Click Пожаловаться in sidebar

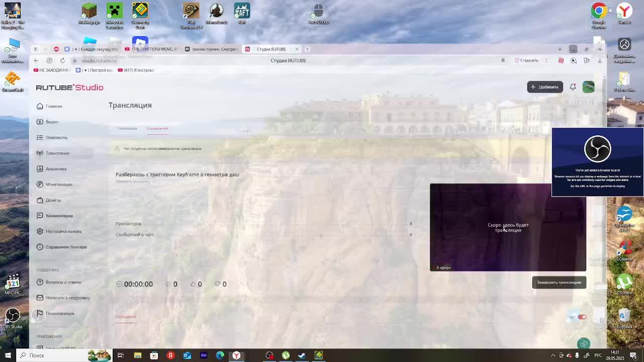55,313
